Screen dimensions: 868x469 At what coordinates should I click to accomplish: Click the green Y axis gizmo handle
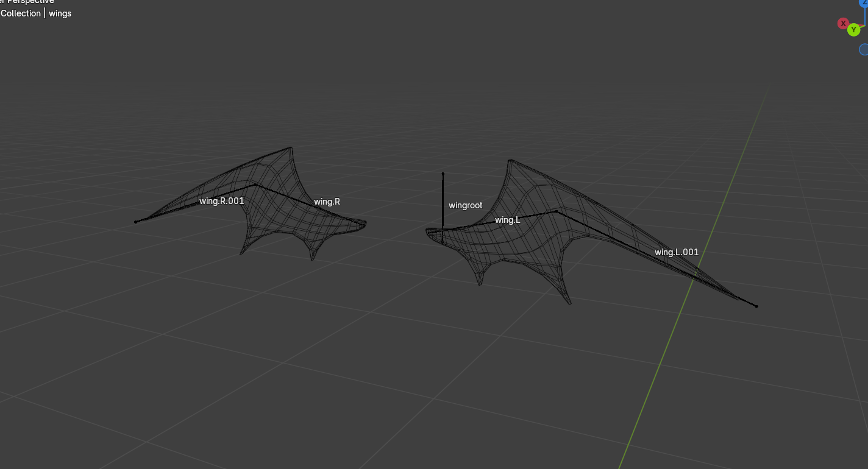coord(854,29)
